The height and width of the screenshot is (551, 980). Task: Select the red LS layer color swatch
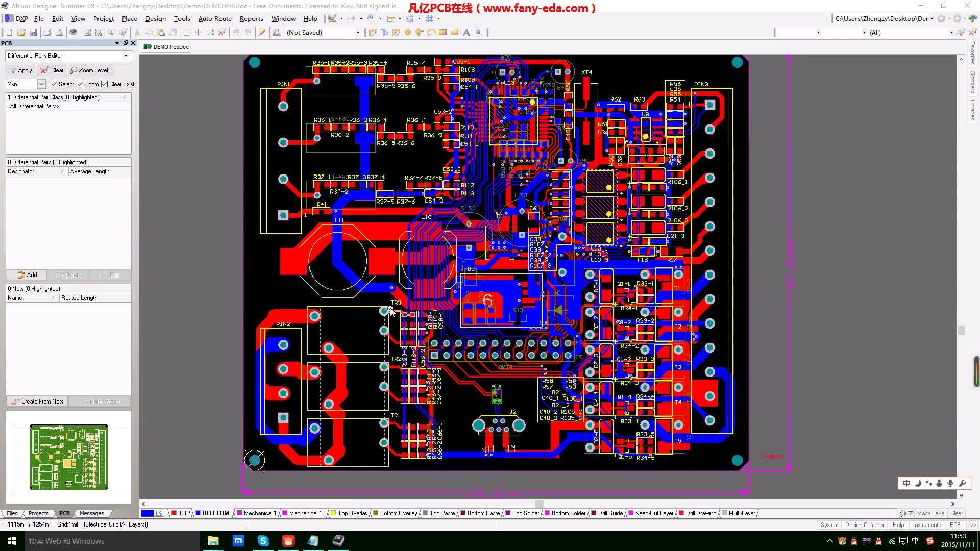(x=174, y=513)
